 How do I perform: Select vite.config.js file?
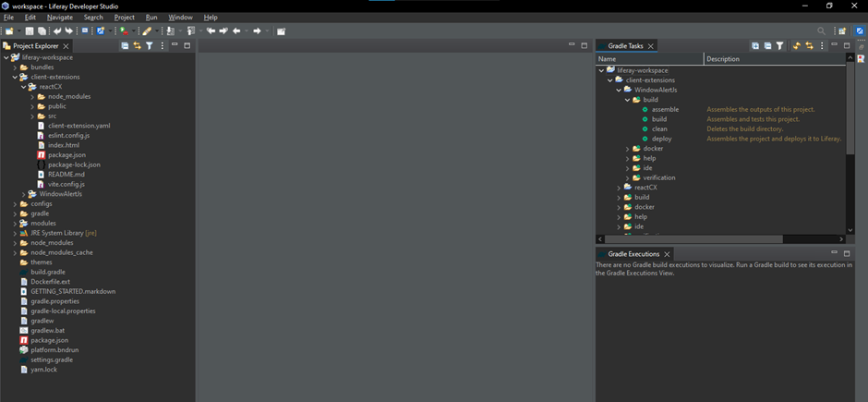click(66, 185)
